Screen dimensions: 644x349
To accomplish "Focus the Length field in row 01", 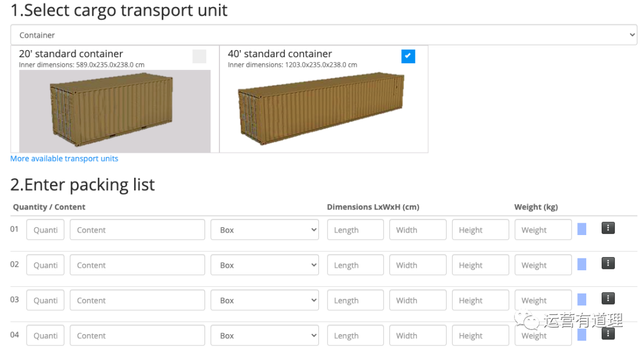I will 355,230.
